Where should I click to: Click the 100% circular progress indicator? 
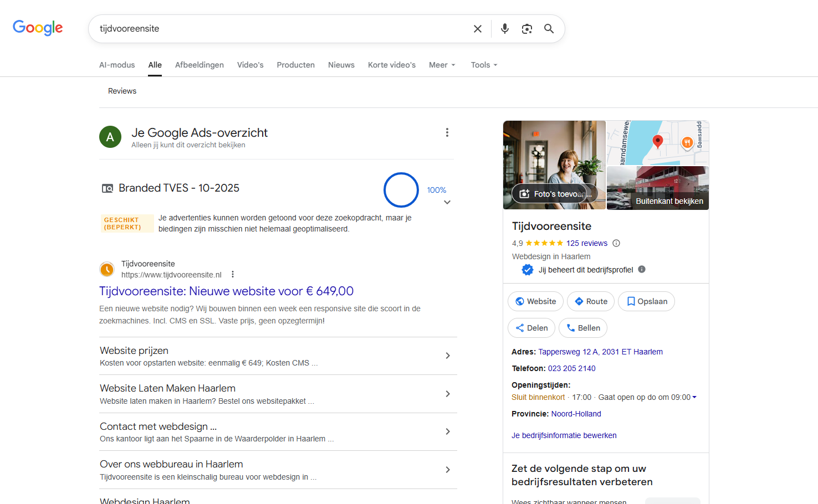click(x=401, y=190)
